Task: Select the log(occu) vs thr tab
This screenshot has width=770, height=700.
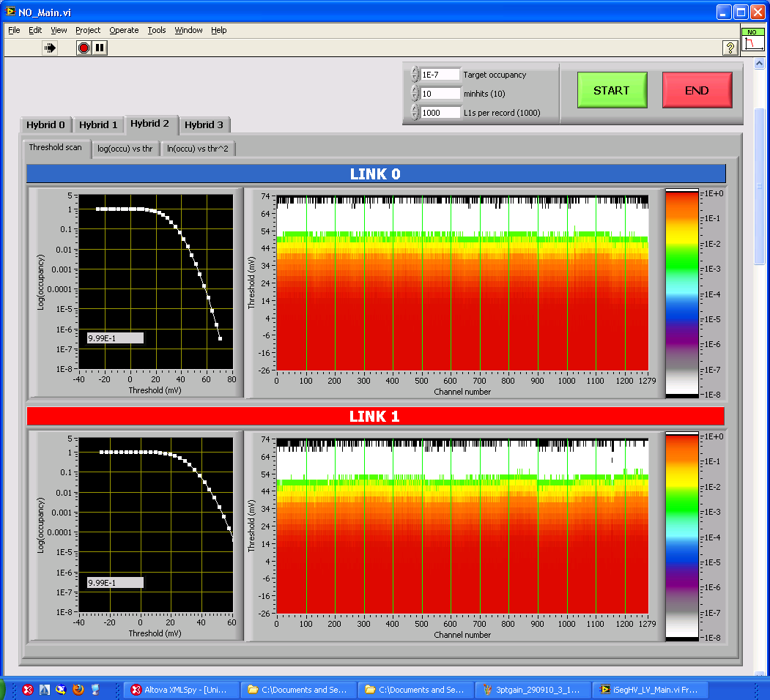Action: [125, 149]
